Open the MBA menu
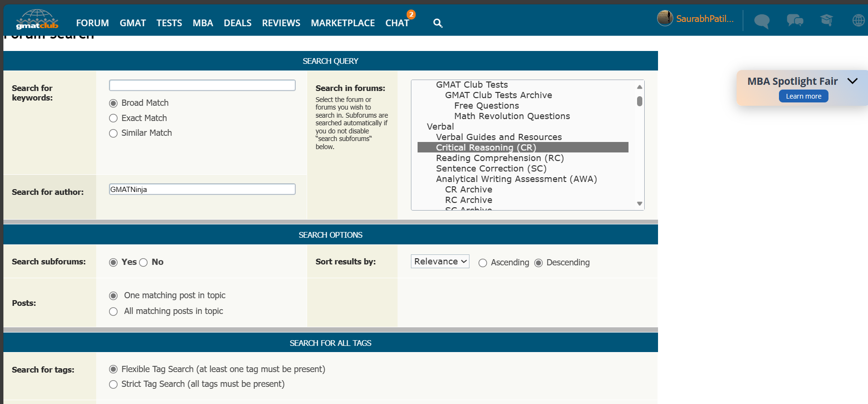The width and height of the screenshot is (868, 404). pyautogui.click(x=203, y=23)
